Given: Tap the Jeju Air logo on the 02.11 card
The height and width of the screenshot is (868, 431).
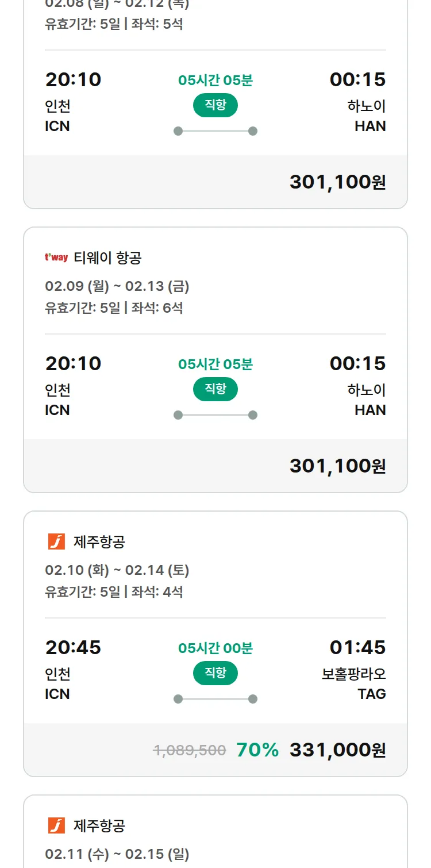Looking at the screenshot, I should pyautogui.click(x=56, y=825).
